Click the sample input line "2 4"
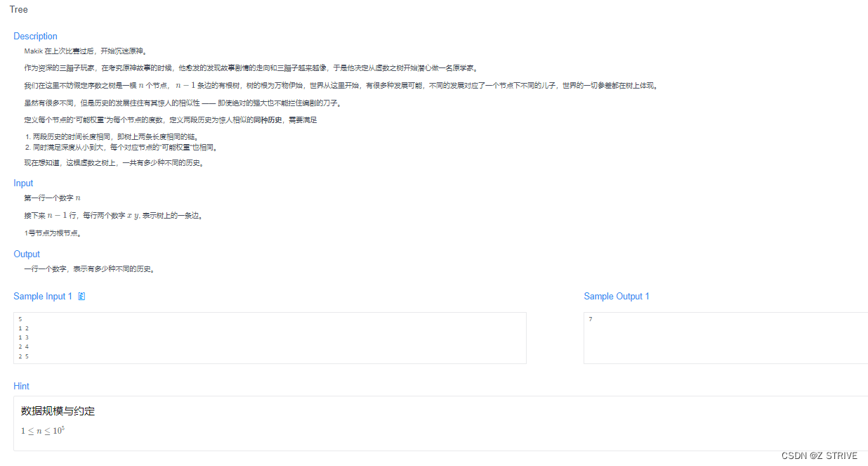Image resolution: width=868 pixels, height=466 pixels. coord(23,347)
